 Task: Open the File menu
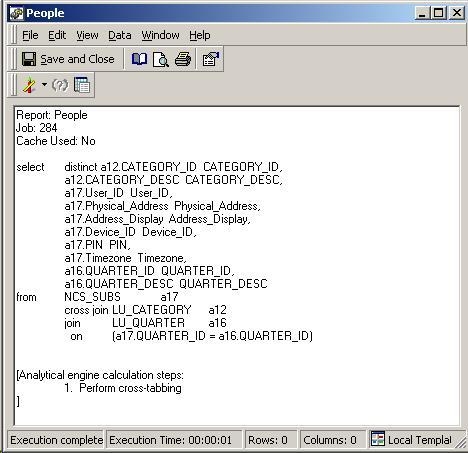pyautogui.click(x=30, y=35)
